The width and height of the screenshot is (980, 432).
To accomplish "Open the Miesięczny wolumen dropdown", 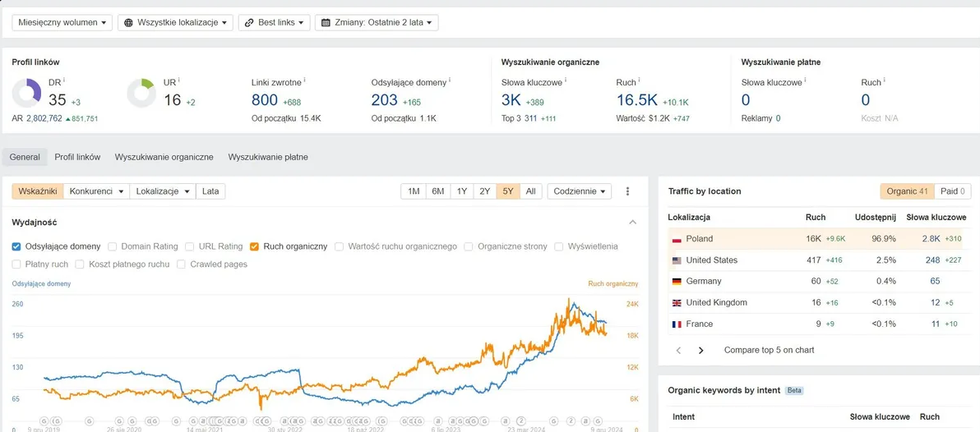I will 62,22.
